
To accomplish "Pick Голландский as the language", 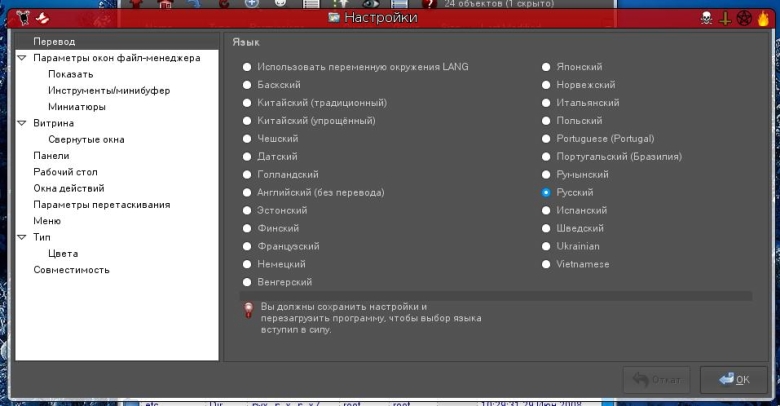I will tap(247, 174).
